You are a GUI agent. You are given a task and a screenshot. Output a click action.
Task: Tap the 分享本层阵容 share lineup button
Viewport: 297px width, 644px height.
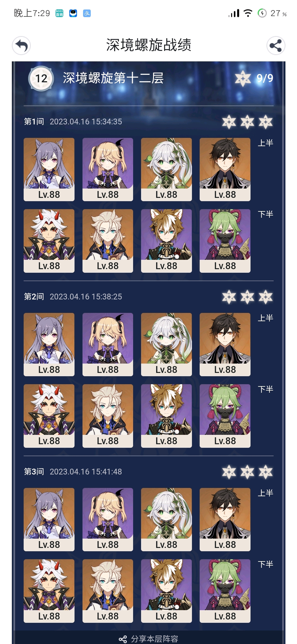click(x=148, y=639)
